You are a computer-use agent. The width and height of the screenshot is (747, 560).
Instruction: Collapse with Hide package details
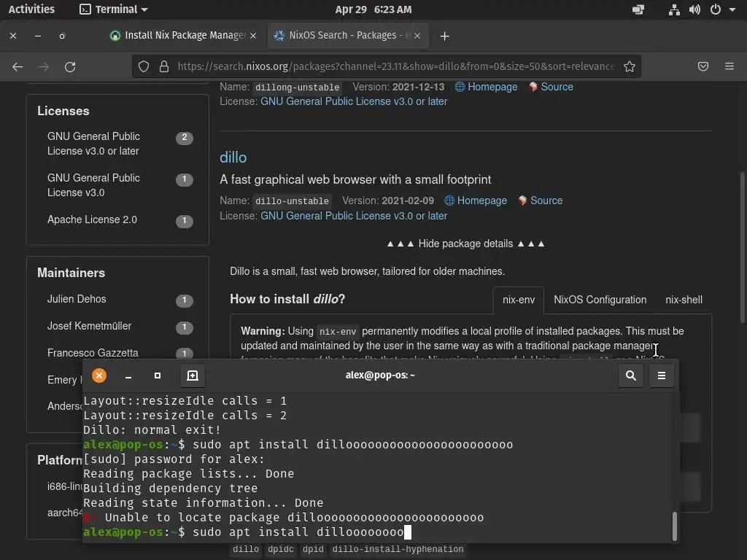click(465, 244)
